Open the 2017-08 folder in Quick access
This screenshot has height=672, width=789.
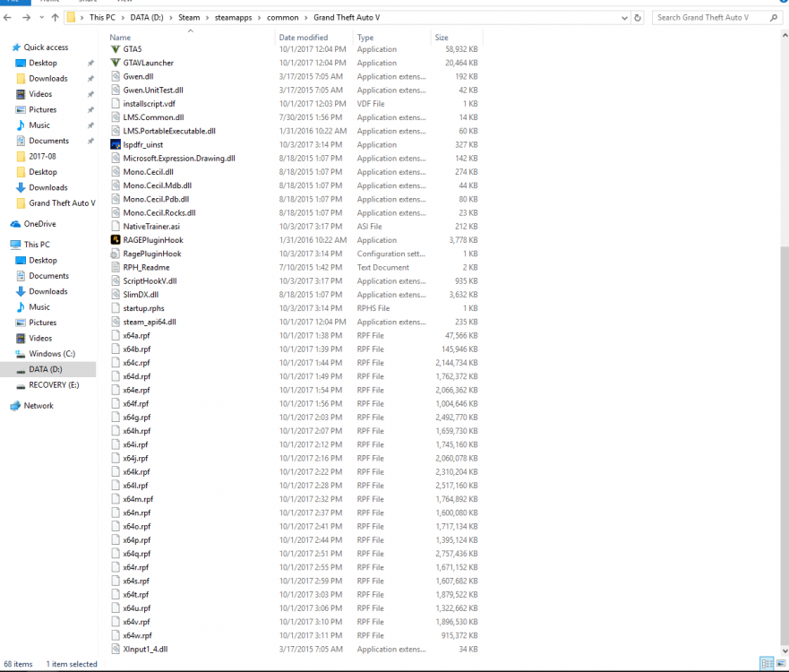36,157
